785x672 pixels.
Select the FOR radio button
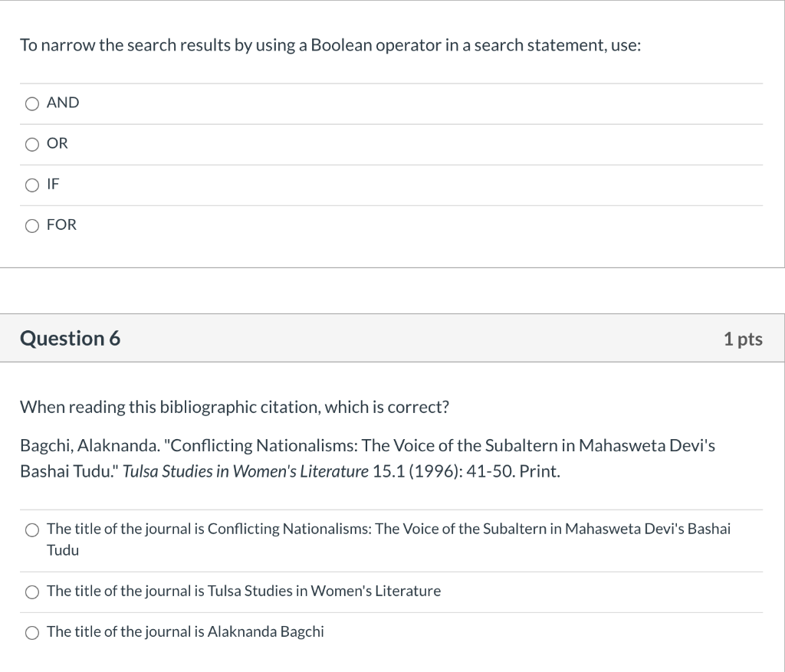(31, 225)
